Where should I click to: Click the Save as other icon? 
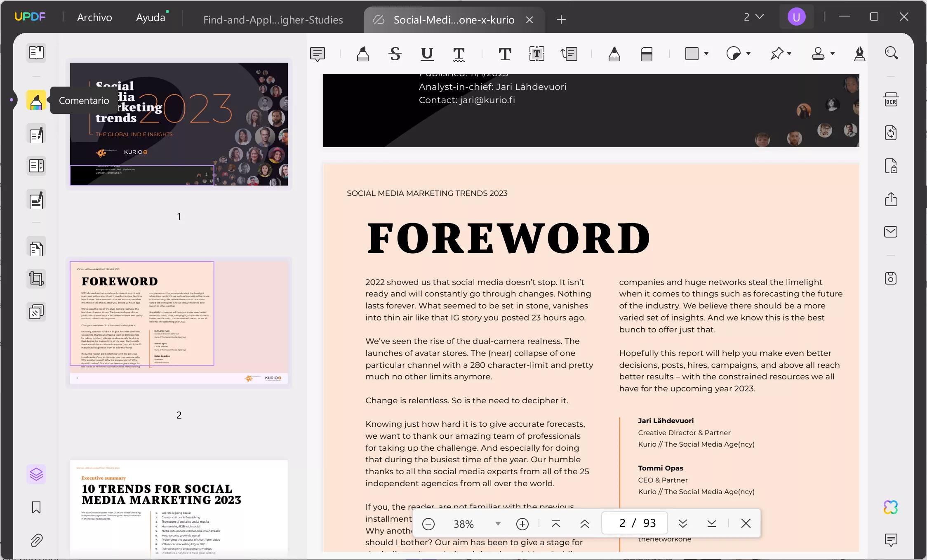pyautogui.click(x=891, y=278)
